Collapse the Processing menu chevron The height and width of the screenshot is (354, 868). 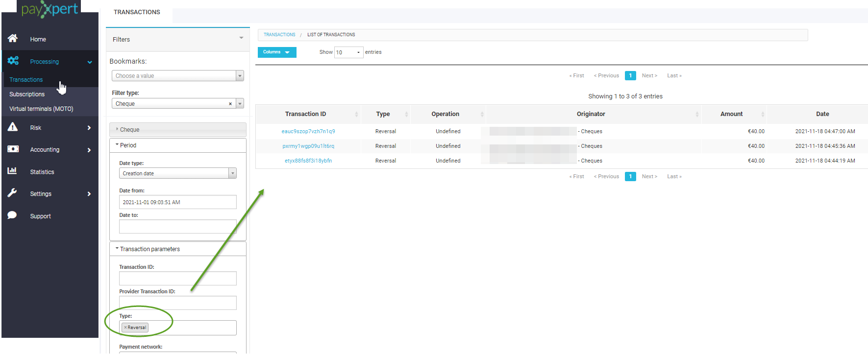90,62
